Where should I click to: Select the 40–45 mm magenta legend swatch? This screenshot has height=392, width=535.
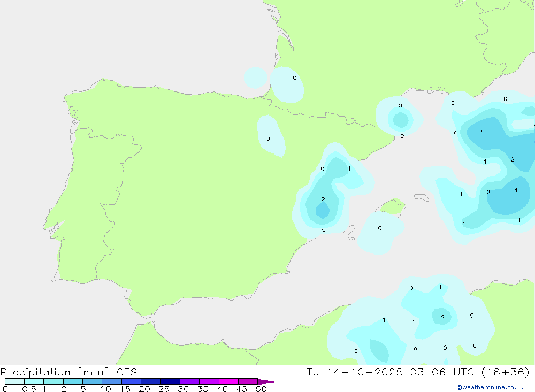coord(228,381)
